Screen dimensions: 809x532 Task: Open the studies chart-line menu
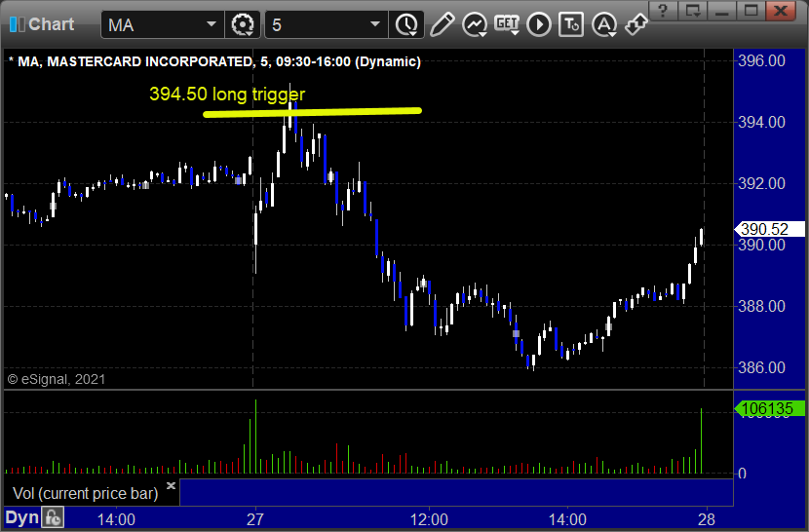[474, 24]
